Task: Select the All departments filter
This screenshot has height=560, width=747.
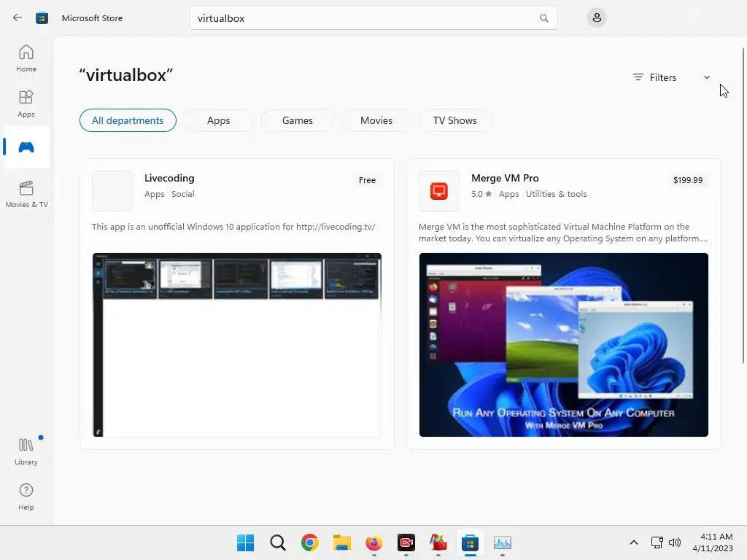Action: tap(128, 120)
